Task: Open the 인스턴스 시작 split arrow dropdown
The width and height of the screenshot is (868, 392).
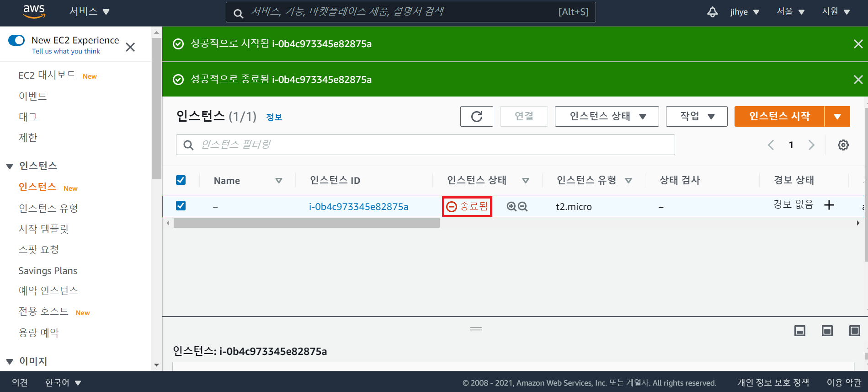Action: (837, 116)
